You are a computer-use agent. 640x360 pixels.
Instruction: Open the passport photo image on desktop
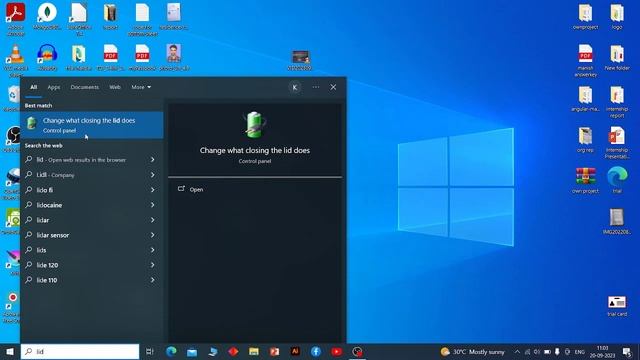(x=174, y=58)
